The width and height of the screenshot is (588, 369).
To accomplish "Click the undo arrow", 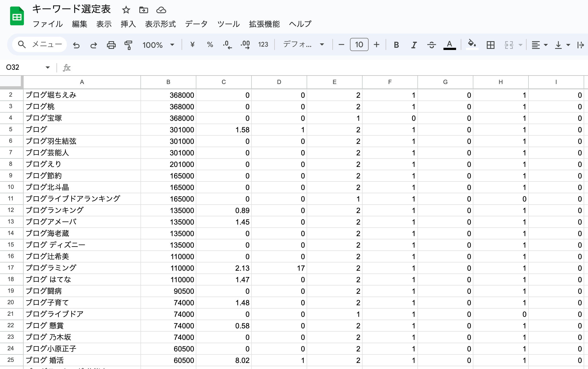I will pyautogui.click(x=76, y=45).
